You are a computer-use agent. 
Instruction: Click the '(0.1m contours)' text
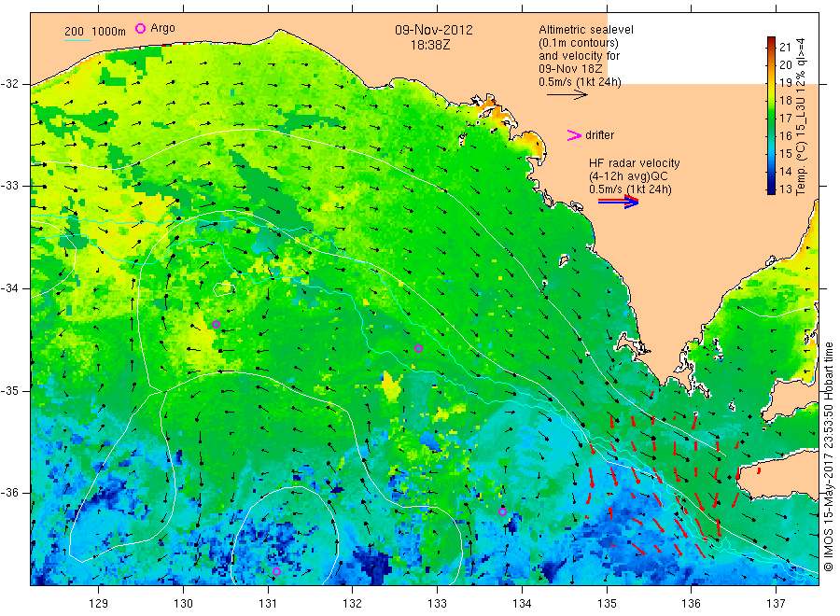coord(579,43)
